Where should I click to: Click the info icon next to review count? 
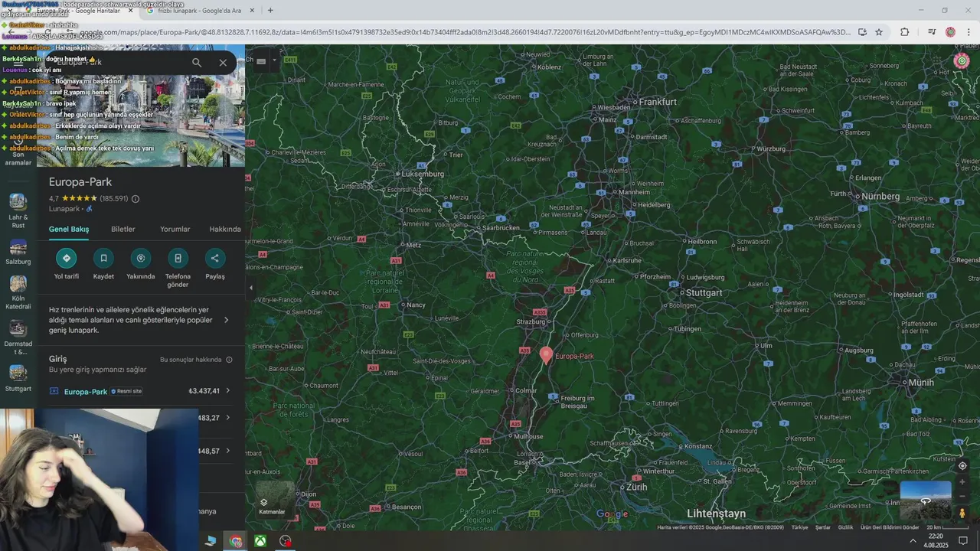coord(136,199)
